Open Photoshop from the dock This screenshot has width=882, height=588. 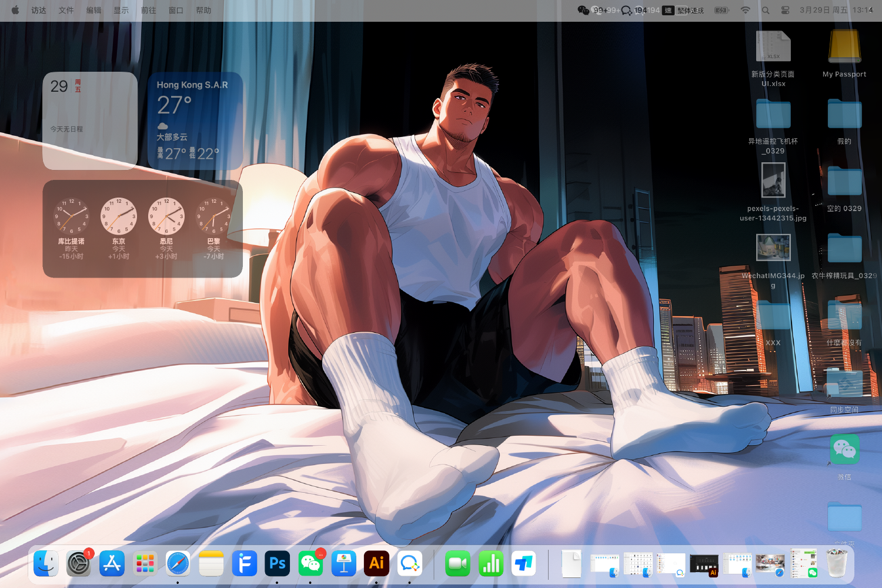(278, 564)
